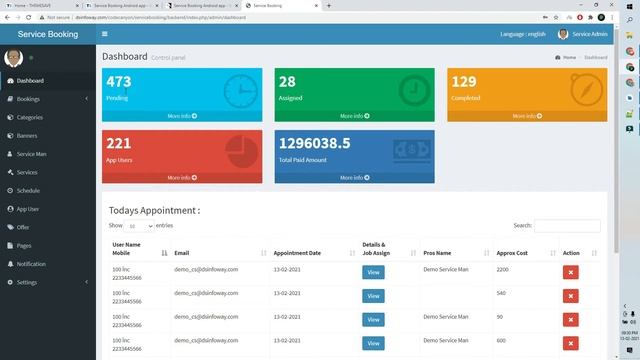Image resolution: width=640 pixels, height=360 pixels.
Task: Open Services in the sidebar
Action: coord(48,172)
